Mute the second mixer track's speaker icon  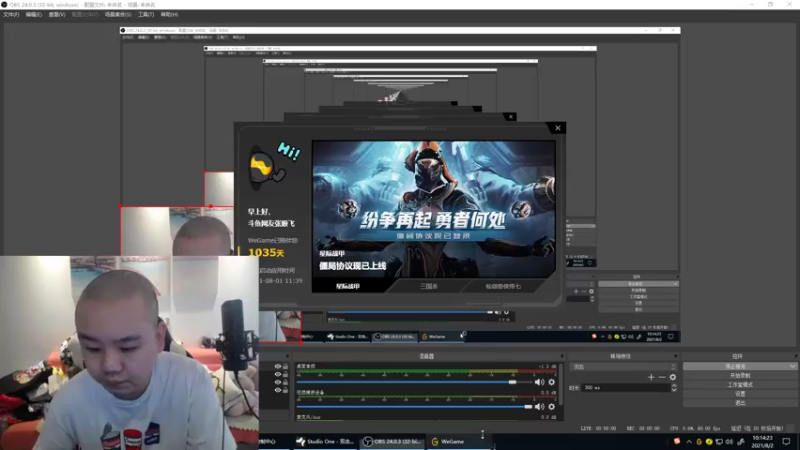coord(539,407)
